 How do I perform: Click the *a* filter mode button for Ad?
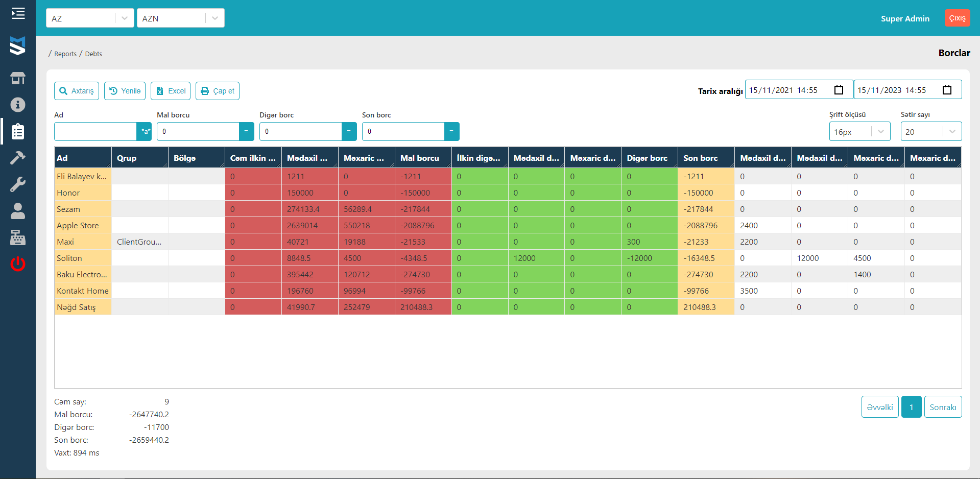click(x=144, y=131)
